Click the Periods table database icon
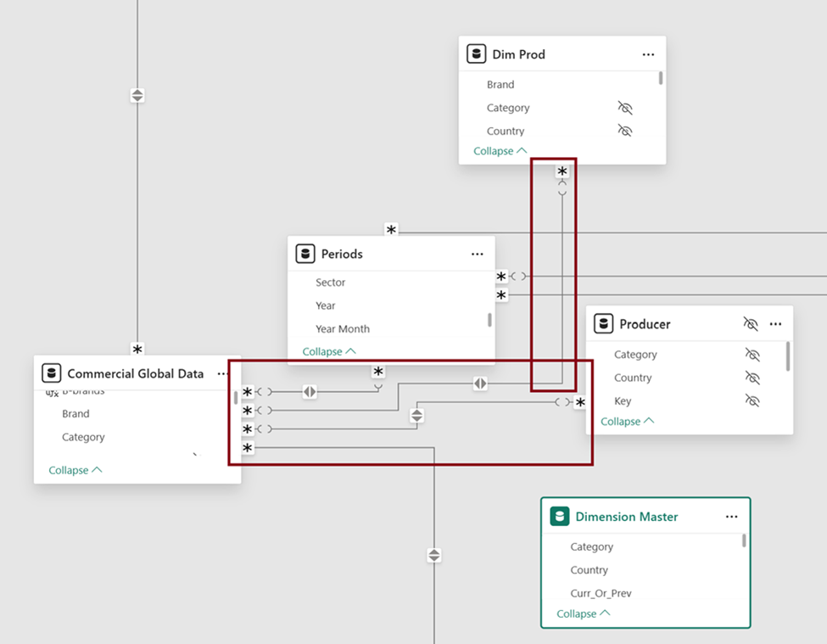This screenshot has width=827, height=644. click(x=305, y=254)
